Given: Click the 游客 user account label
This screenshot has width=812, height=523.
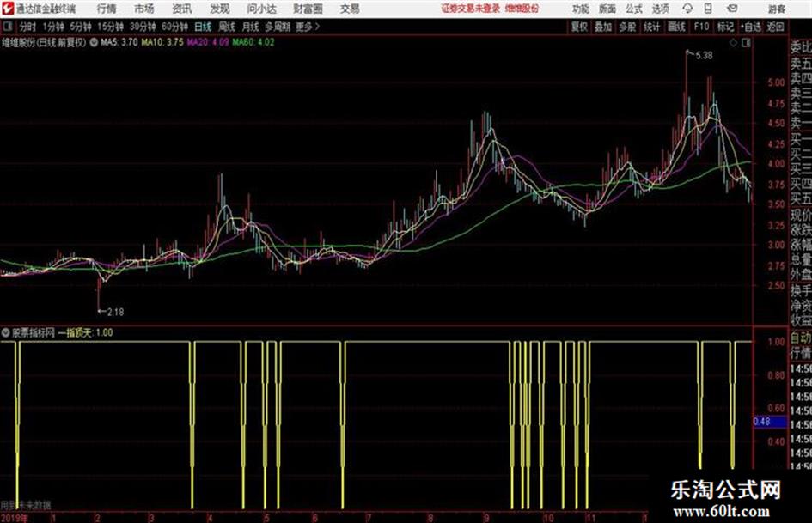Looking at the screenshot, I should (776, 9).
